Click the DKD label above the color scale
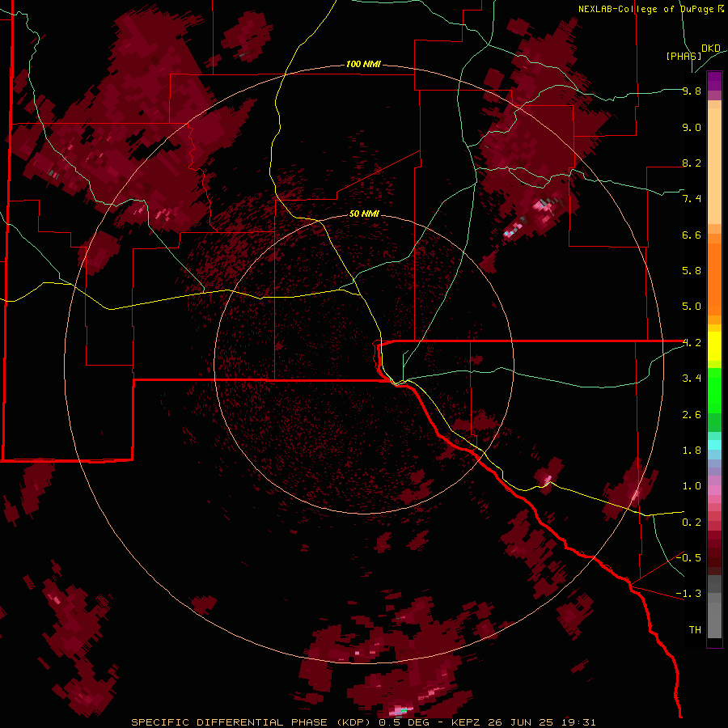This screenshot has width=728, height=728. (711, 49)
